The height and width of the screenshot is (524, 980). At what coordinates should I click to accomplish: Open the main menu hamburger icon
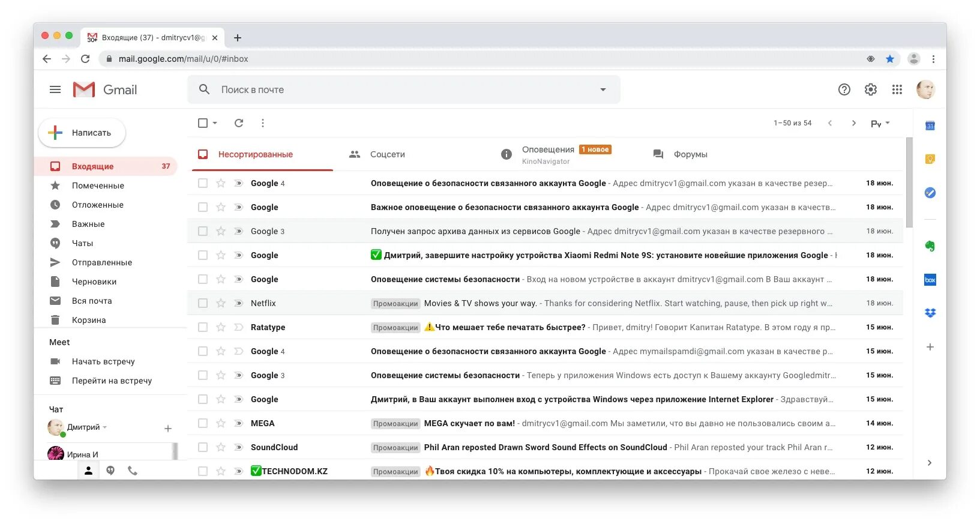[x=55, y=89]
